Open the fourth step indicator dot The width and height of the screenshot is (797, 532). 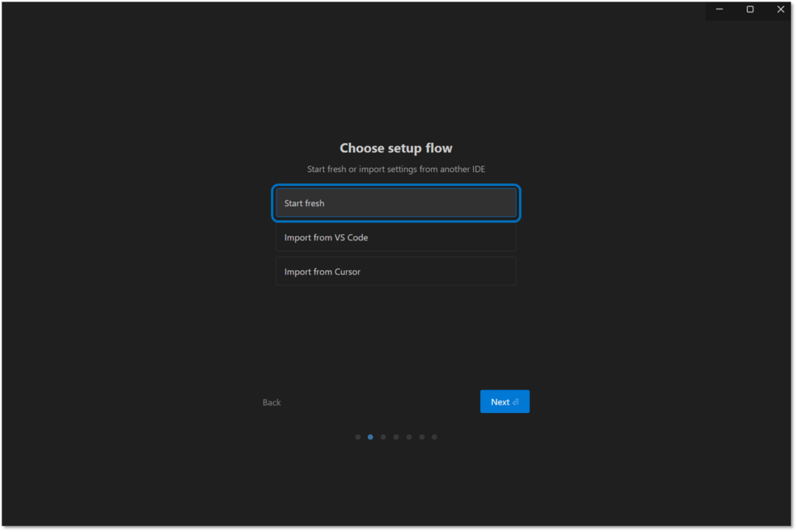pos(396,437)
